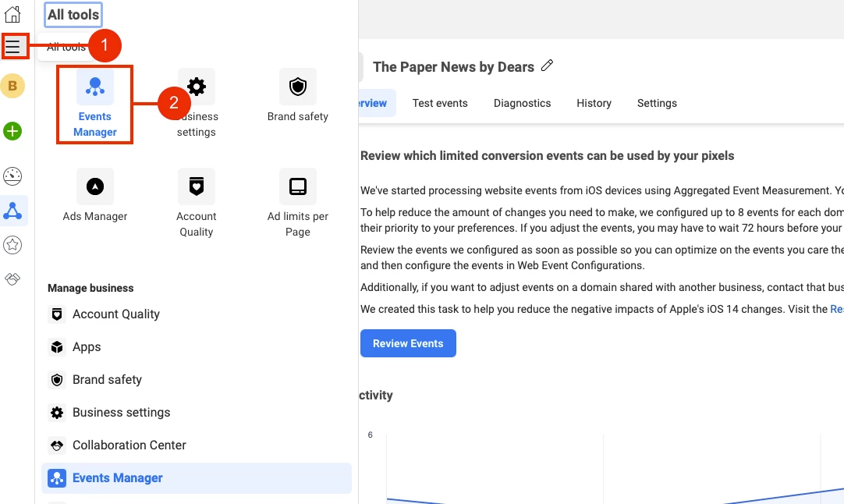Screen dimensions: 844x504
Task: Open Collaboration Center list item
Action: click(x=197, y=445)
